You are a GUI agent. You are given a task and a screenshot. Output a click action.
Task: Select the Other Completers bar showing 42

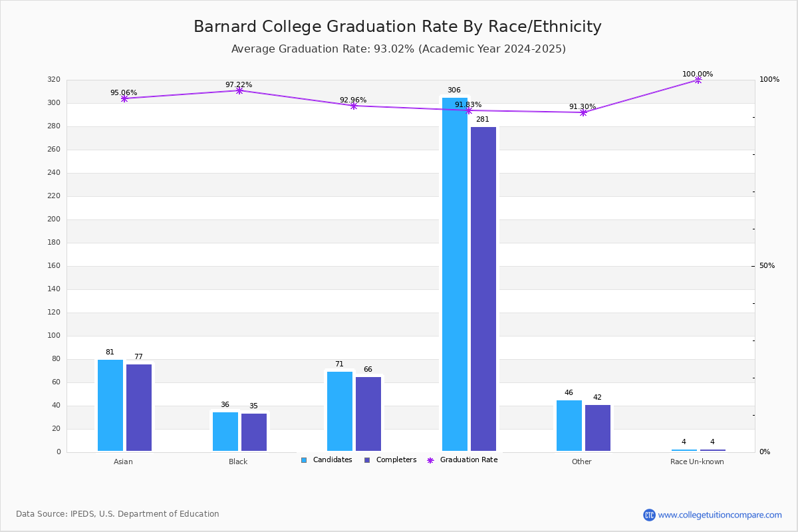(598, 428)
